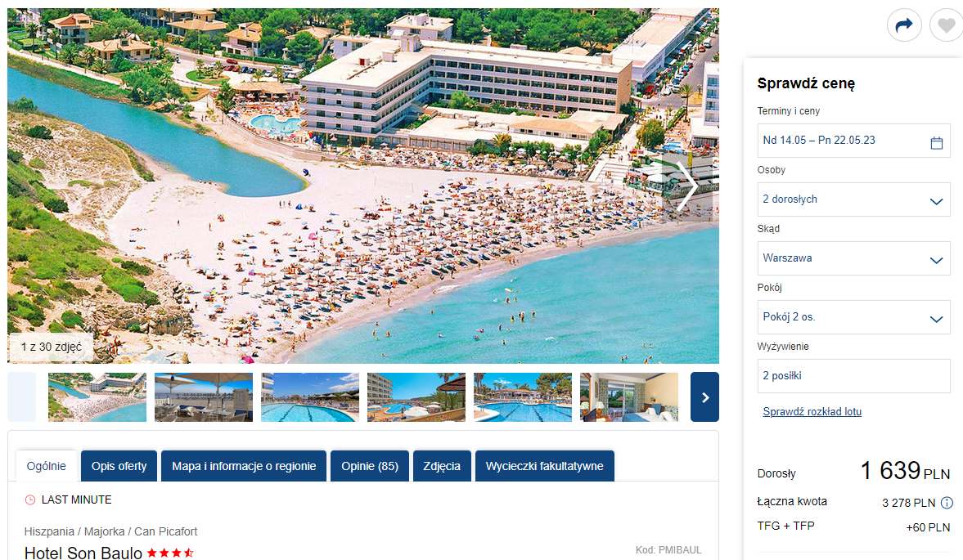Open the Opinie (85) tab
Image resolution: width=963 pixels, height=560 pixels.
point(370,466)
